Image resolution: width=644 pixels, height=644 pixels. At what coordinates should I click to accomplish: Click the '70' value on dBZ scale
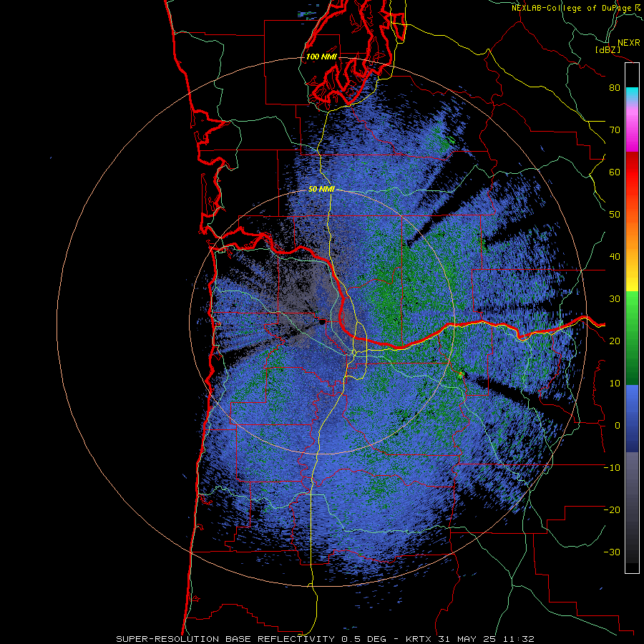coord(615,130)
